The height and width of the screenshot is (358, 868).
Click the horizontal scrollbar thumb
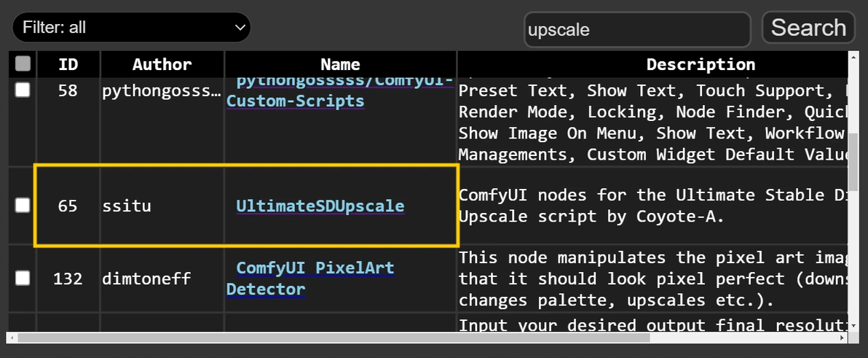(x=334, y=338)
